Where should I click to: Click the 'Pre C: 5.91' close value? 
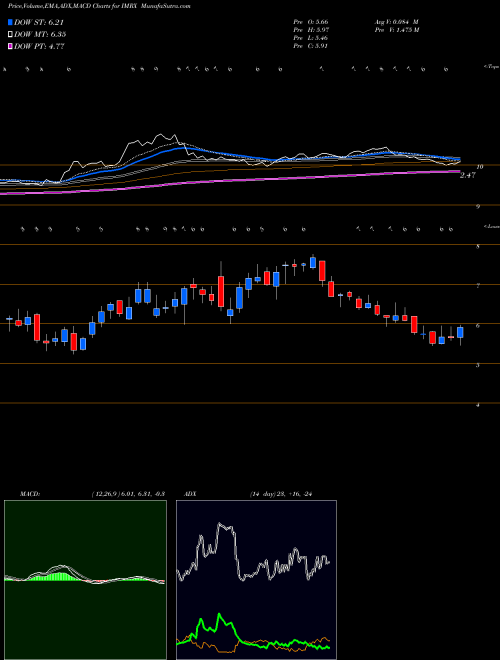(311, 46)
